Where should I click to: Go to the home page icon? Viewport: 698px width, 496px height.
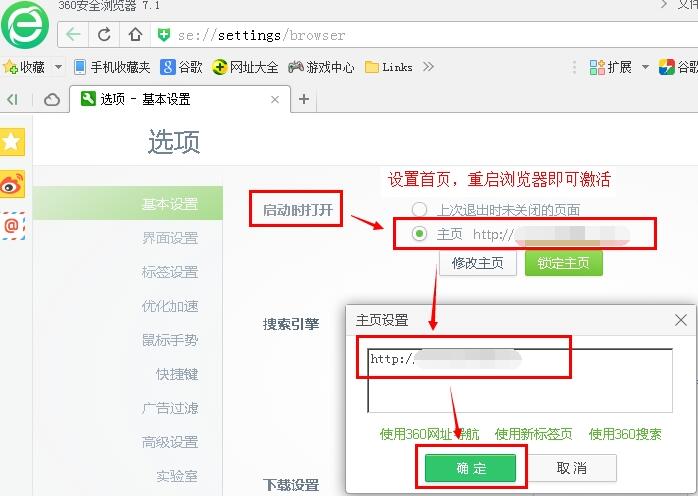pos(134,35)
